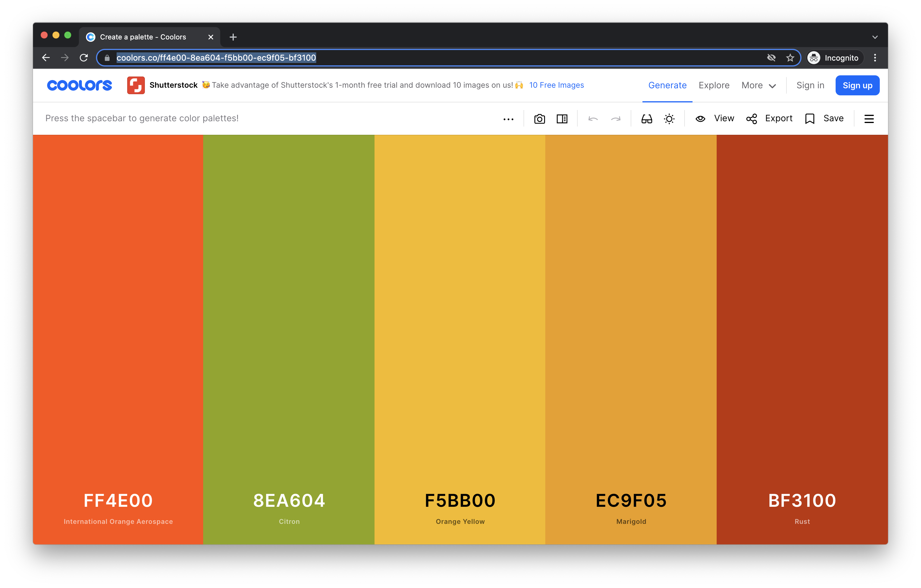Open the collage view panel icon
The width and height of the screenshot is (921, 588).
[562, 119]
